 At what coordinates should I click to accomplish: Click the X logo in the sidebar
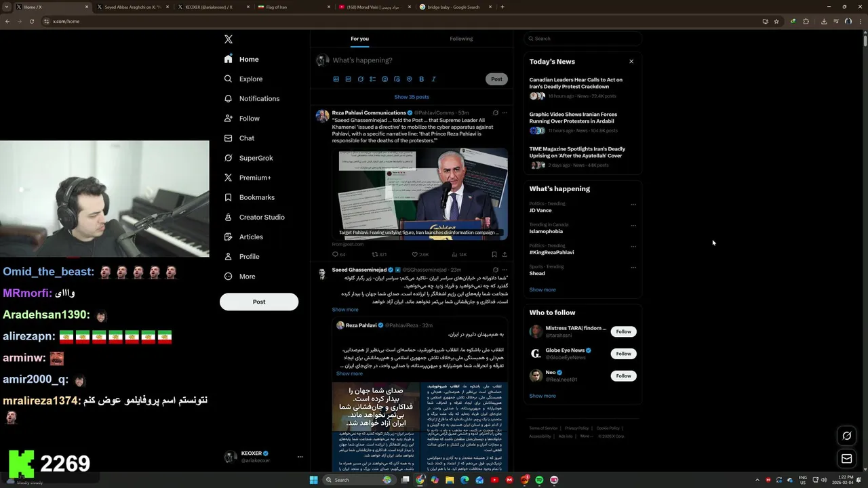(x=229, y=39)
